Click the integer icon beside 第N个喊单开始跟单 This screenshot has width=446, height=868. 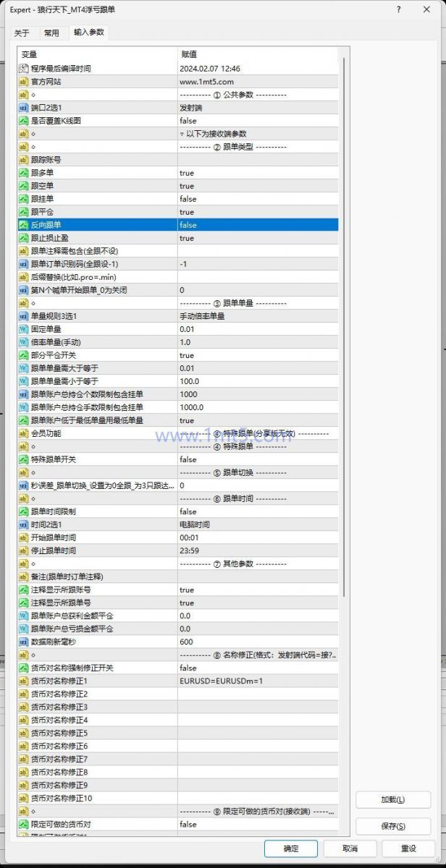point(23,290)
